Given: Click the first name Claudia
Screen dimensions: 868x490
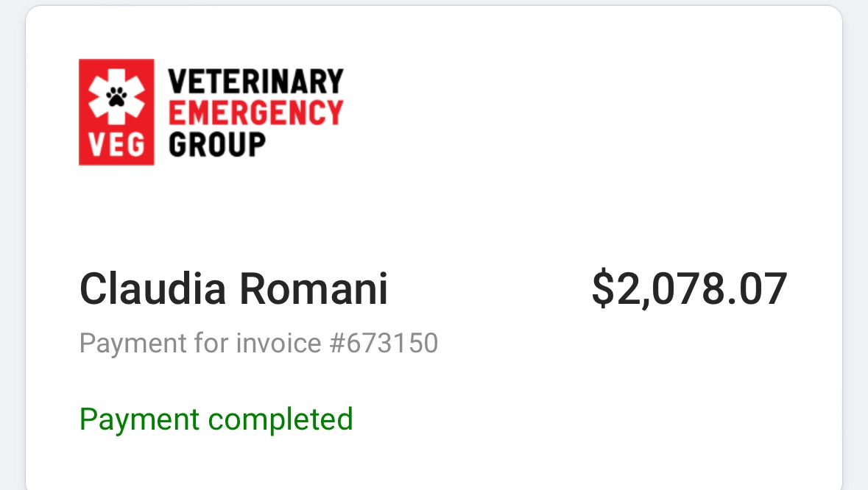Looking at the screenshot, I should [153, 288].
